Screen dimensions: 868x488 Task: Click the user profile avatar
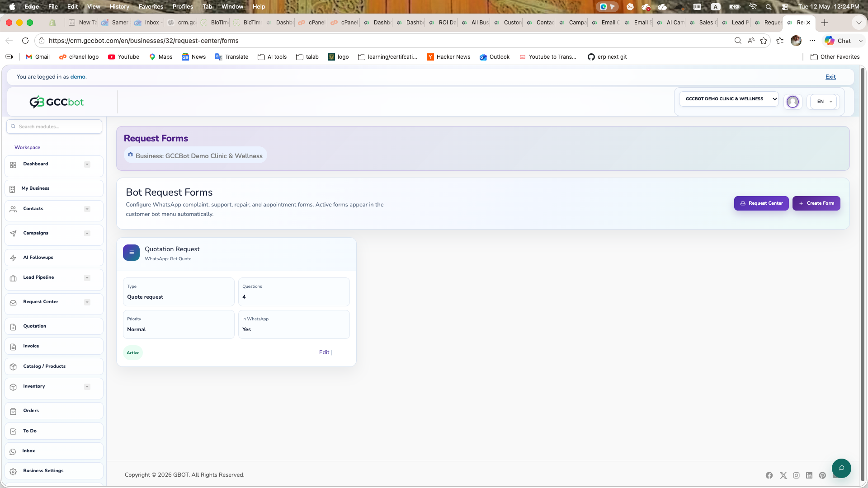coord(793,102)
